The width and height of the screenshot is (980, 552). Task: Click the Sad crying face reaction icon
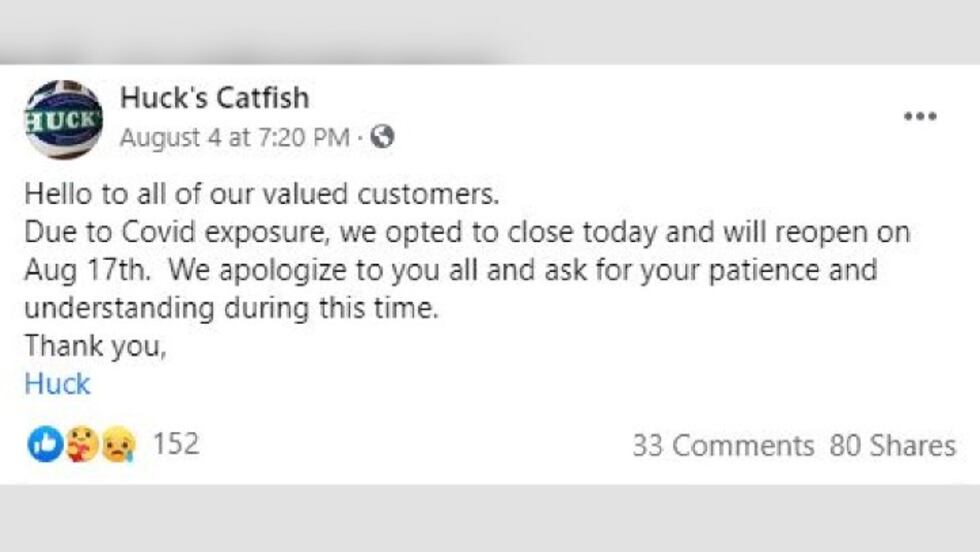(x=116, y=445)
